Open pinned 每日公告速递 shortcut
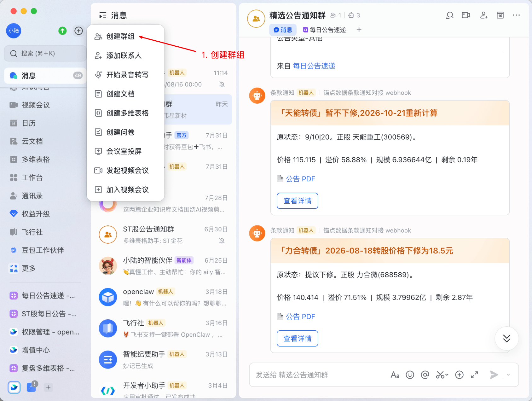This screenshot has height=401, width=532. pyautogui.click(x=45, y=296)
